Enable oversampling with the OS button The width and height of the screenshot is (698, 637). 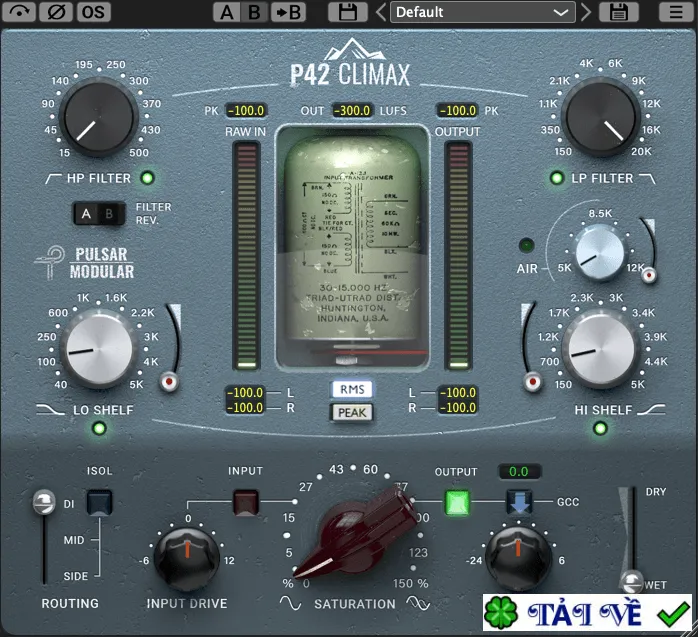[93, 12]
